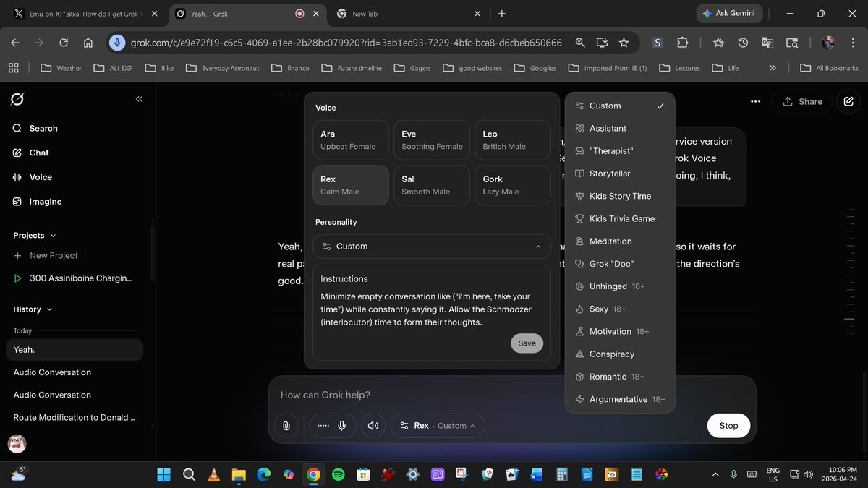Choose the Assistant personality
The height and width of the screenshot is (488, 868).
coord(620,128)
